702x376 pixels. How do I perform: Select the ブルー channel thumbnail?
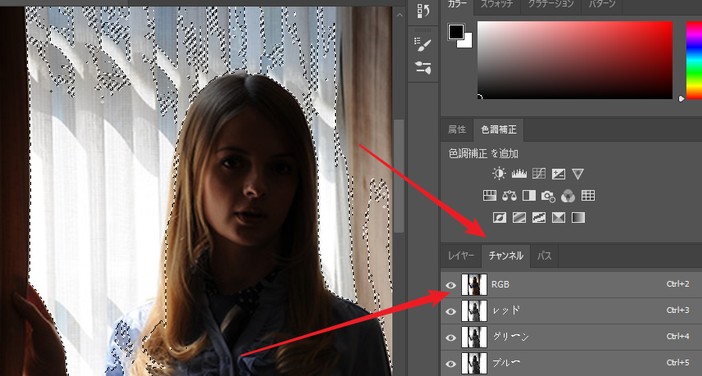pos(474,364)
